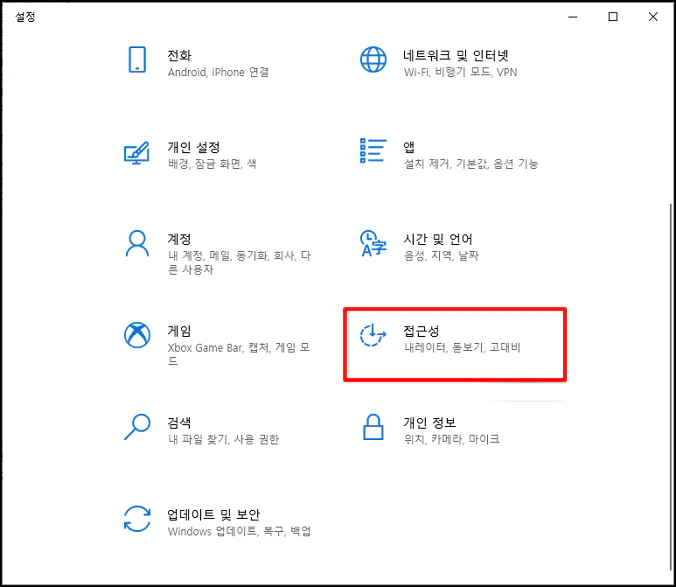Image resolution: width=676 pixels, height=587 pixels.
Task: Click the 네트워크 및 인터넷 globe icon
Action: coord(373,59)
